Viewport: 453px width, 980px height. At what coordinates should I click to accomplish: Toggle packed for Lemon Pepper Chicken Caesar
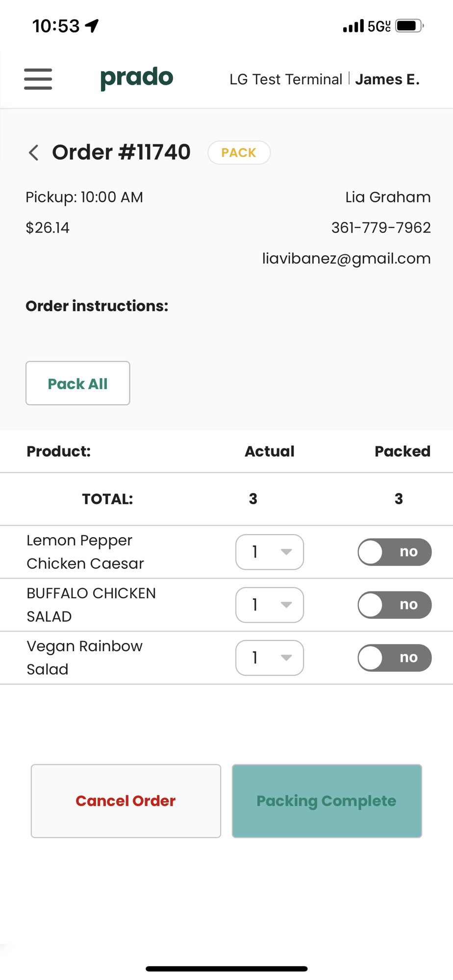point(394,552)
